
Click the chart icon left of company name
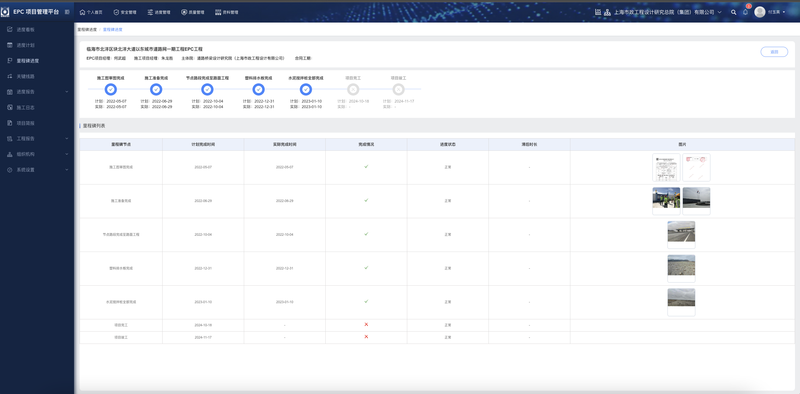click(597, 12)
